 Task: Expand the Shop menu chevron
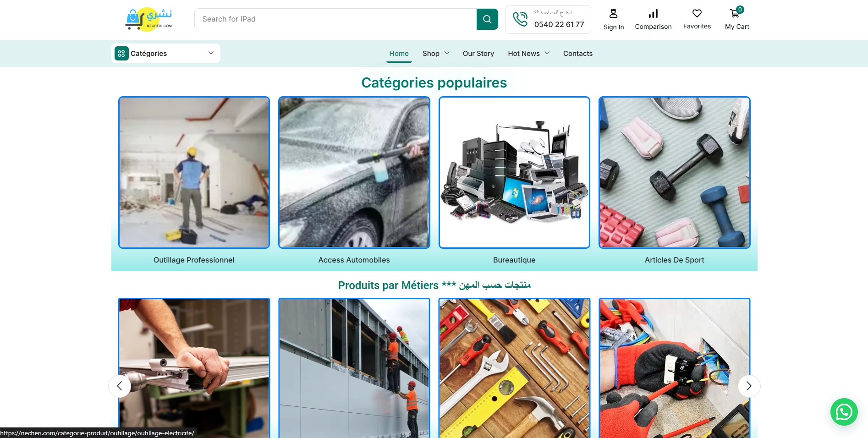pos(447,53)
